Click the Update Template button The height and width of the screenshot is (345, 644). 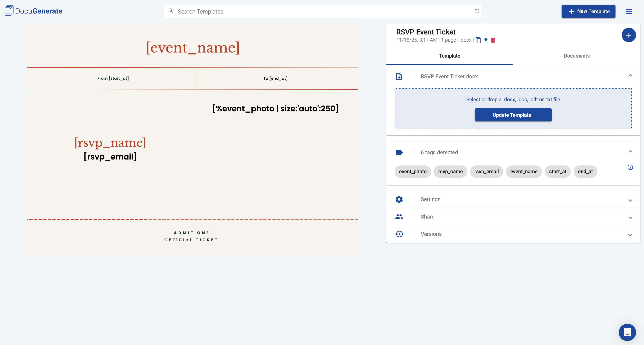513,115
